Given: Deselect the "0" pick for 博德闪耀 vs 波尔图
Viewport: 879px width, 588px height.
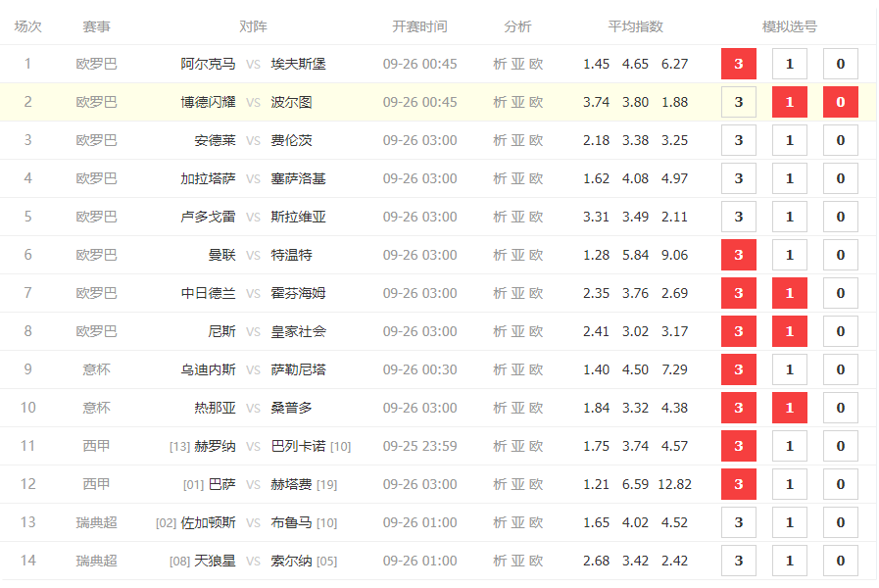Looking at the screenshot, I should click(840, 102).
